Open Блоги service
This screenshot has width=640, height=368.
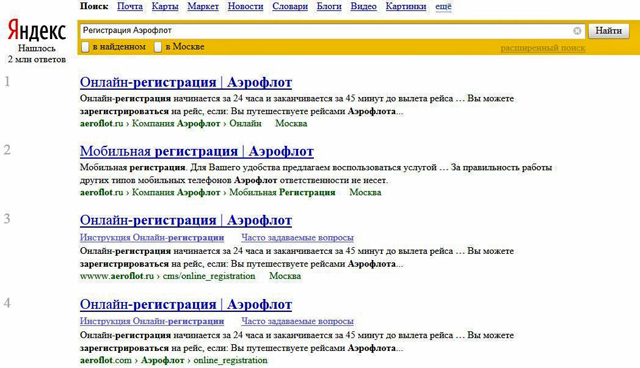[329, 7]
